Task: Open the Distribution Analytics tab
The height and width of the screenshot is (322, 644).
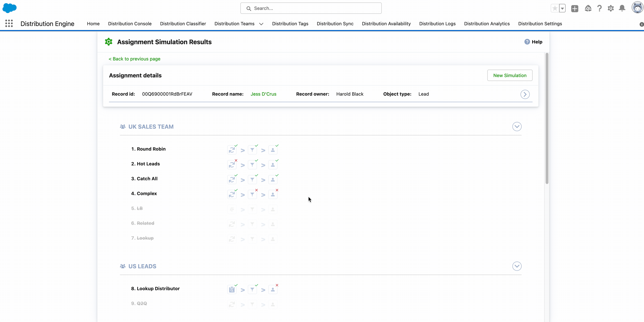Action: (487, 24)
